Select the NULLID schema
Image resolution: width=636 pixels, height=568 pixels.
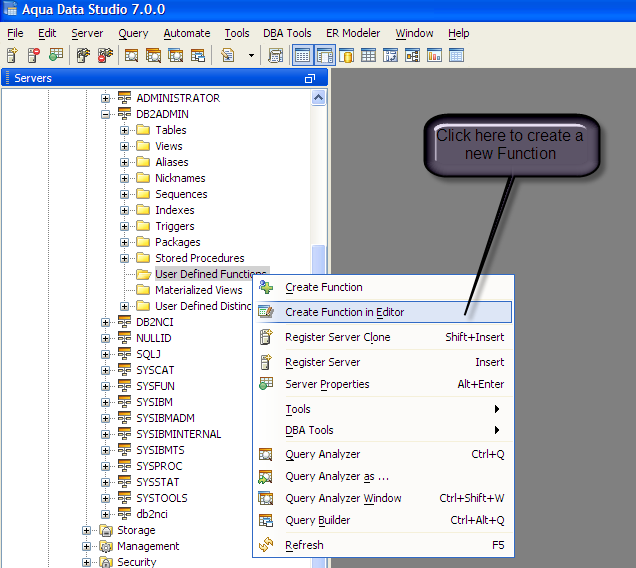pyautogui.click(x=154, y=338)
